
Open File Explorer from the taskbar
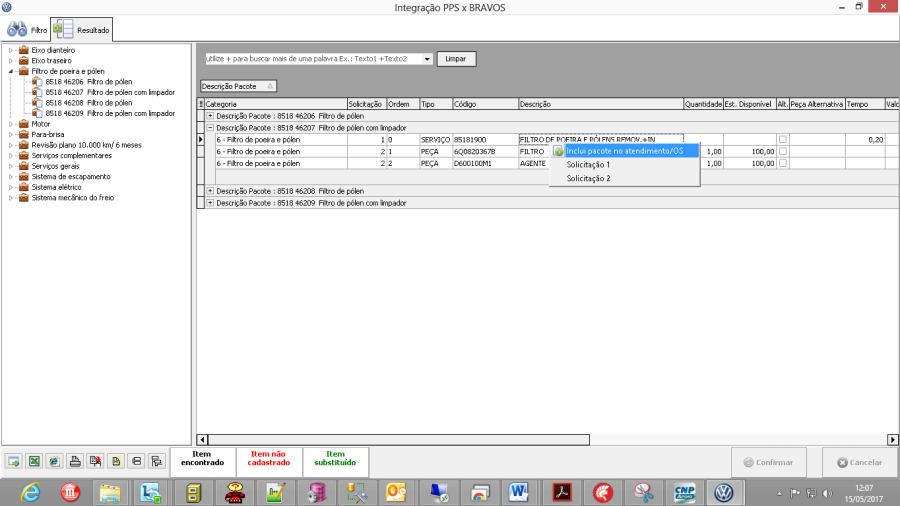(x=110, y=492)
